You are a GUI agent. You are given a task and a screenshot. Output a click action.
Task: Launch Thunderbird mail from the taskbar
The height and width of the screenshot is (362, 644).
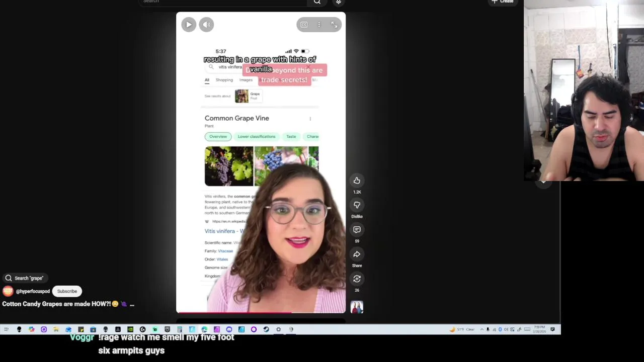click(68, 329)
